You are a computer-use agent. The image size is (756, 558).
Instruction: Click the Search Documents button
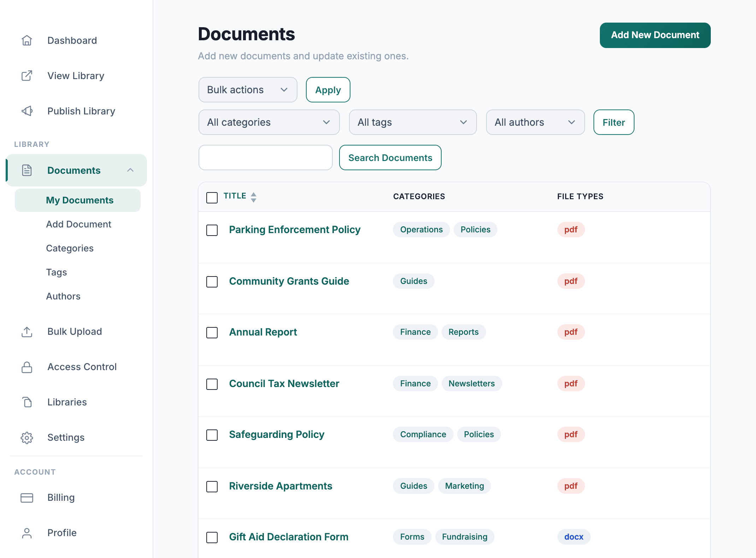pyautogui.click(x=390, y=158)
